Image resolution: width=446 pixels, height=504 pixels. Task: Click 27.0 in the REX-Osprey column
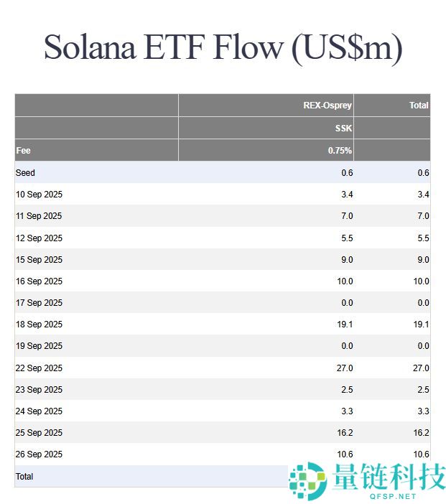tap(345, 368)
